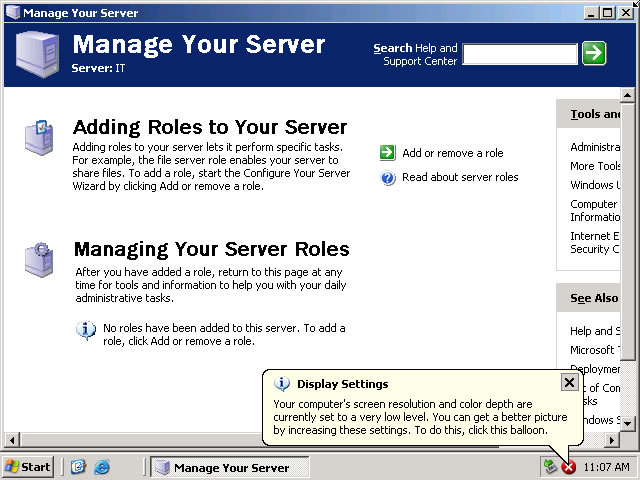This screenshot has width=640, height=480.
Task: Open the Microsoft TechNet link under See Also
Action: pyautogui.click(x=595, y=350)
